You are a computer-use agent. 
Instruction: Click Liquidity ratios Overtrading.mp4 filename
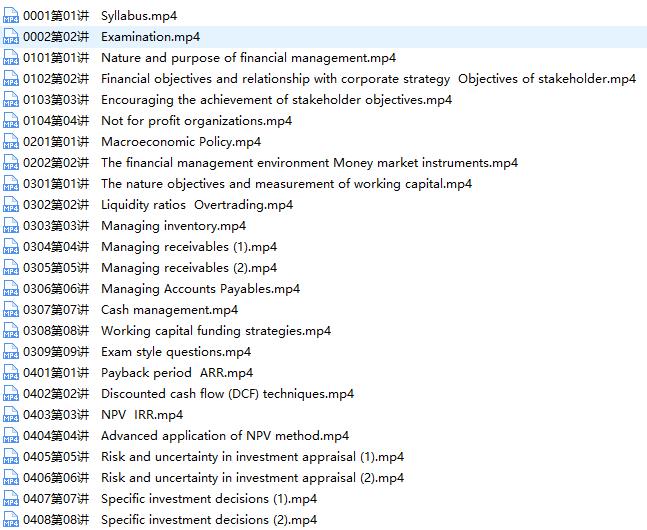pos(197,205)
